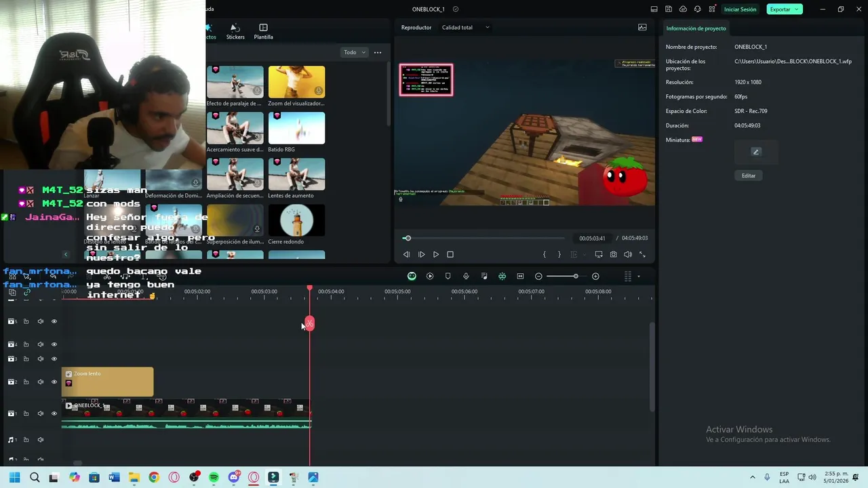
Task: Click the green AI assistant face icon
Action: (412, 276)
